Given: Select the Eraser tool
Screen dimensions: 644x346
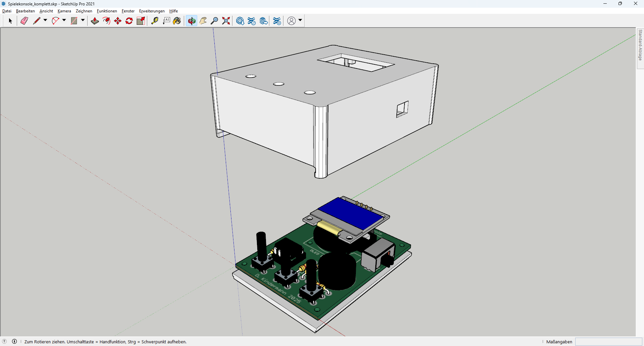Looking at the screenshot, I should click(24, 20).
